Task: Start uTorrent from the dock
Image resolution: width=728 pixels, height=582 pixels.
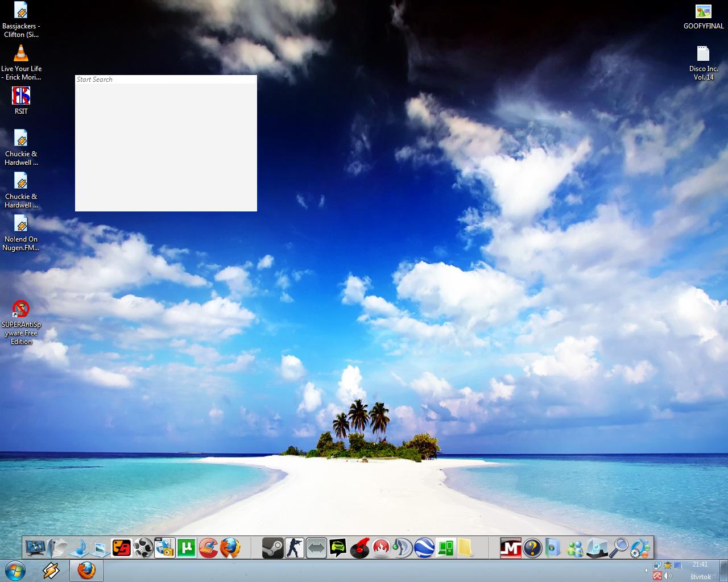Action: (187, 548)
